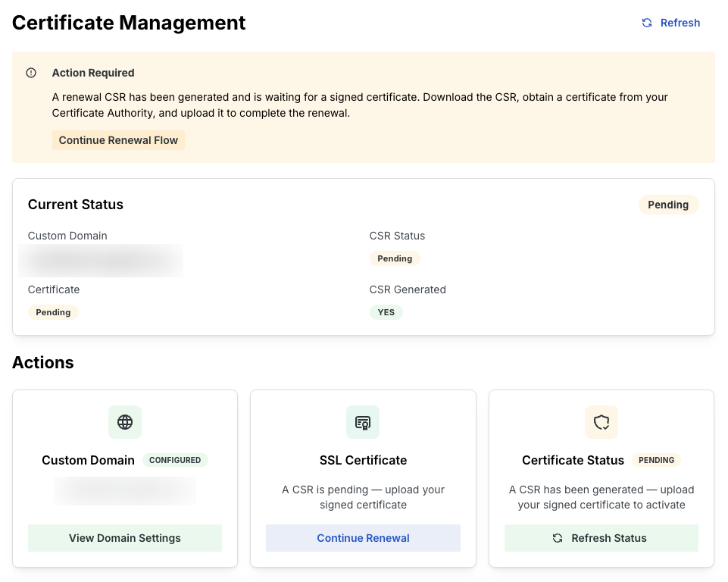Click the Refresh Status button
The height and width of the screenshot is (582, 728).
[601, 538]
